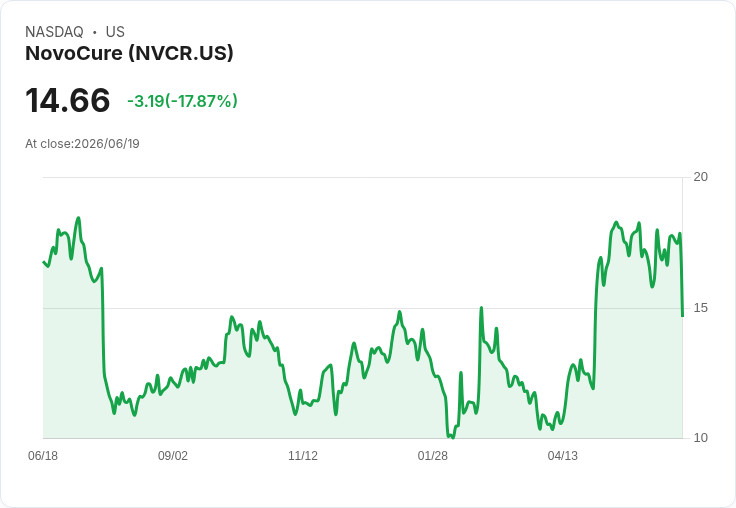Click the 06/18 date axis label
Viewport: 736px width, 508px height.
click(x=43, y=455)
